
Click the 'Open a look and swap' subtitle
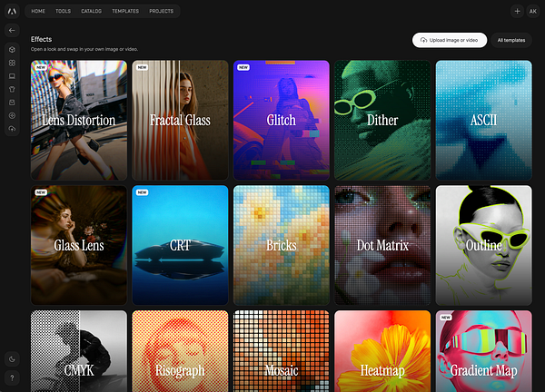[x=84, y=49]
